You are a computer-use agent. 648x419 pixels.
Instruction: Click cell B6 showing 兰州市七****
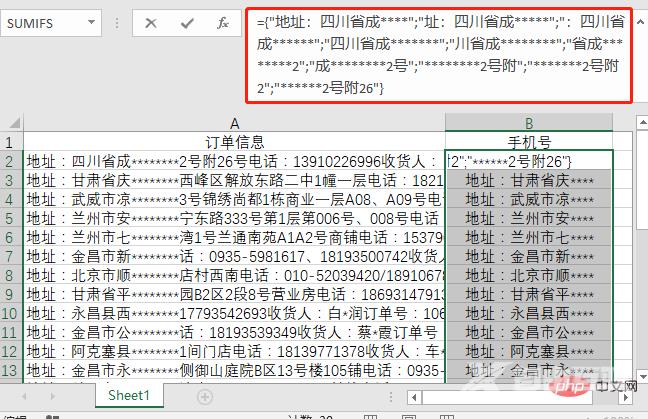529,237
